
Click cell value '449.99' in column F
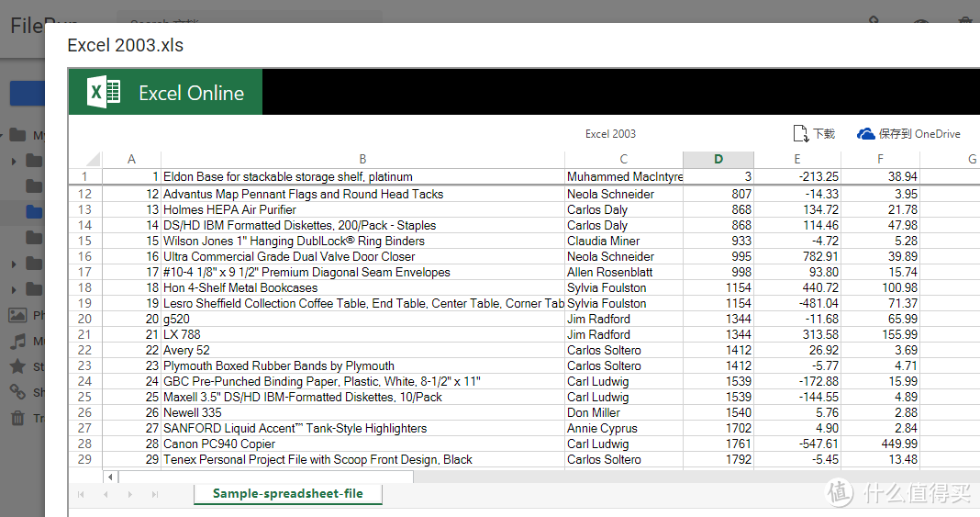coord(880,444)
